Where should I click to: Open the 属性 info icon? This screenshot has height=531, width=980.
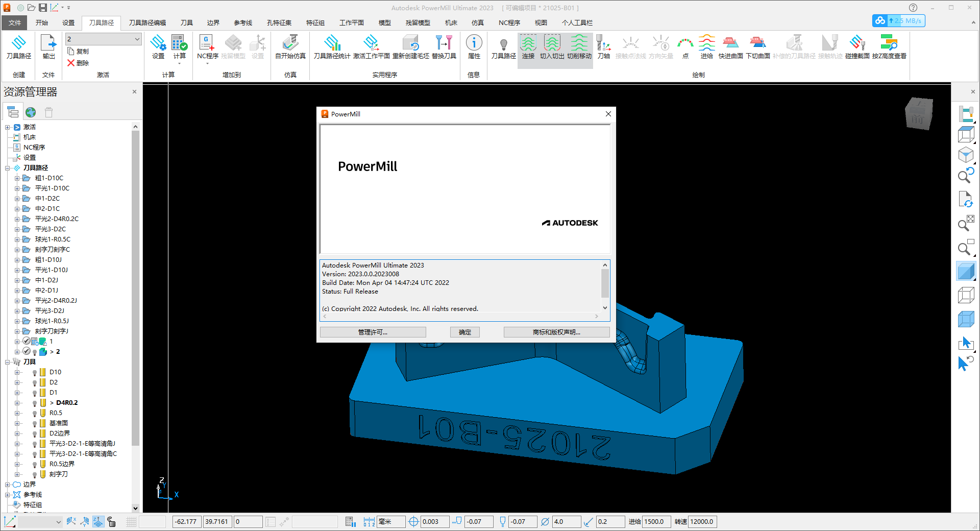(474, 47)
